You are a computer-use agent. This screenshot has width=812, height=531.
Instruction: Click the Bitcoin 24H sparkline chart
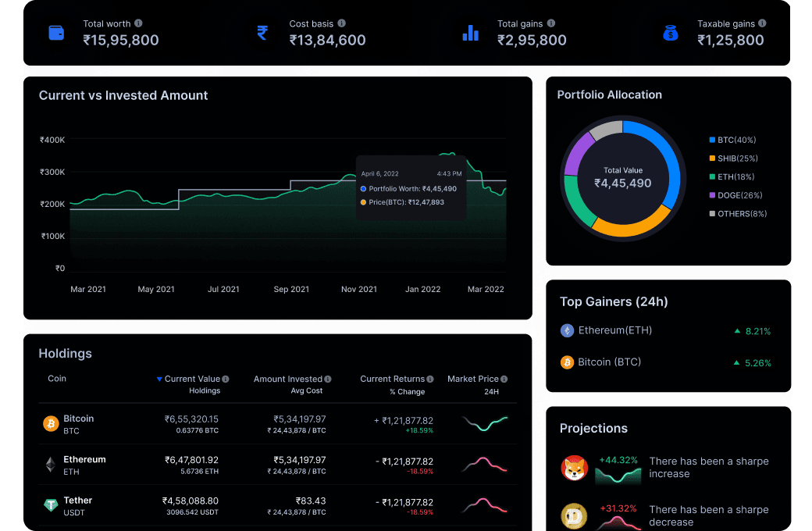[484, 424]
